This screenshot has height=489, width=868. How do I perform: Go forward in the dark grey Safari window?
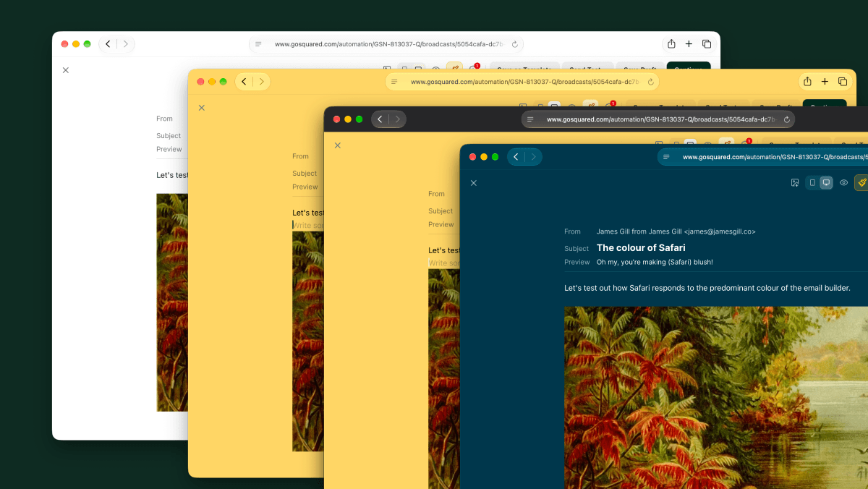pos(397,119)
